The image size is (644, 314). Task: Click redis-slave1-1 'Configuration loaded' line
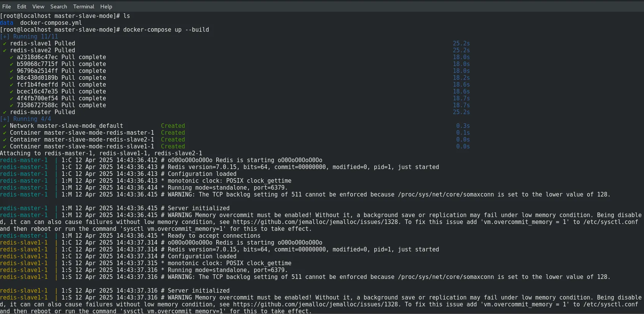pos(118,256)
